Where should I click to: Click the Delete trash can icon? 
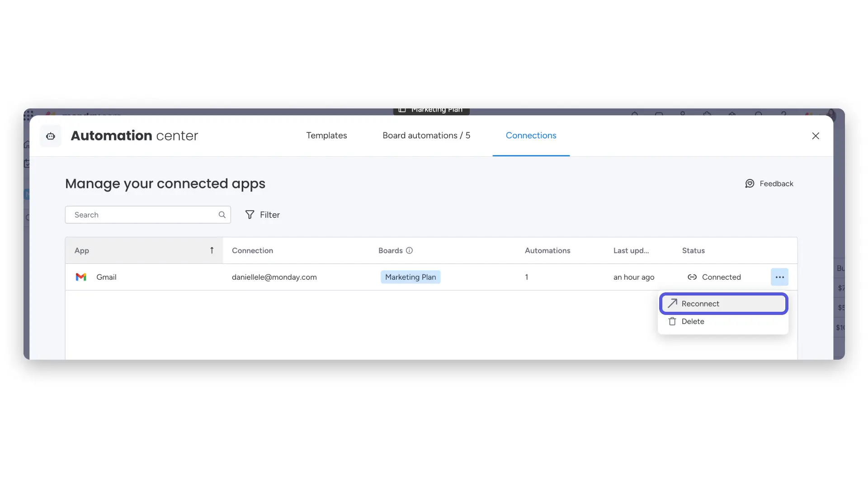[672, 321]
